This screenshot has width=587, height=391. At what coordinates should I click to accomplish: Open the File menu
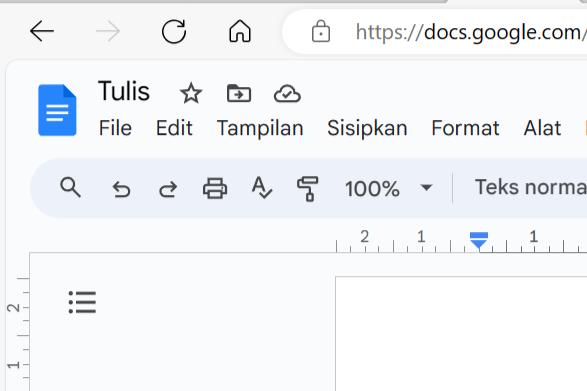pyautogui.click(x=115, y=128)
